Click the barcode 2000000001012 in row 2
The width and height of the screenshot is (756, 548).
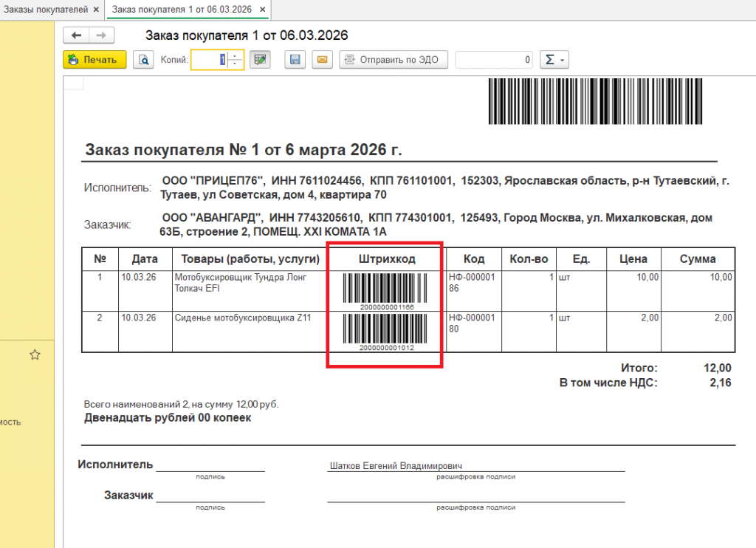[385, 332]
